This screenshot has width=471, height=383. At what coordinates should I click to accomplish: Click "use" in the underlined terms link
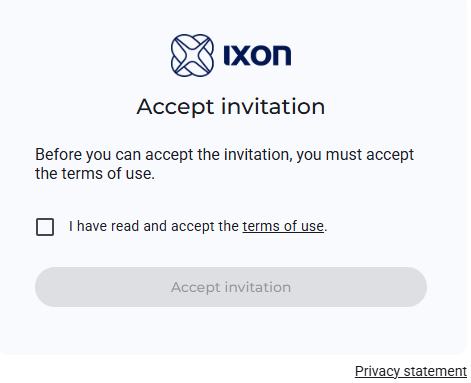pyautogui.click(x=312, y=226)
